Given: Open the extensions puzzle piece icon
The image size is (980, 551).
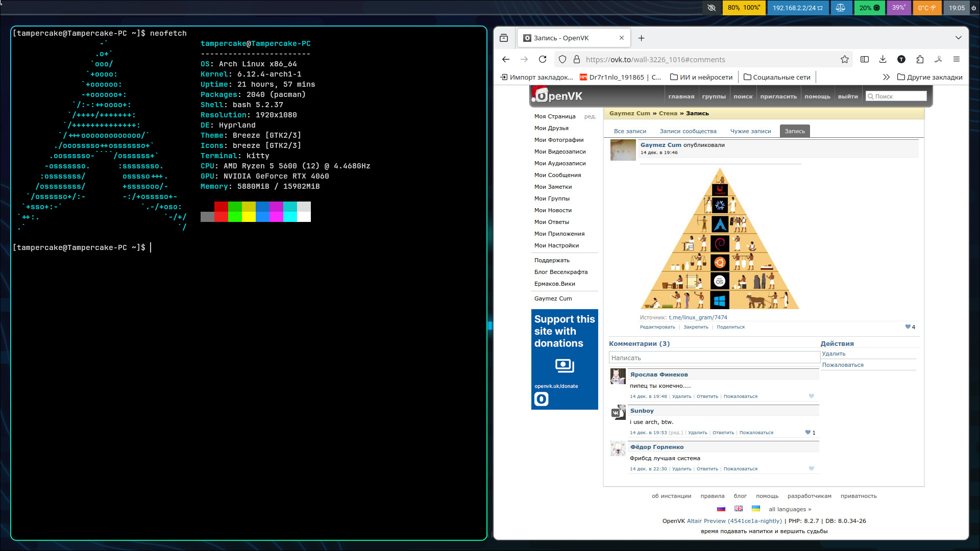Looking at the screenshot, I should 920,59.
